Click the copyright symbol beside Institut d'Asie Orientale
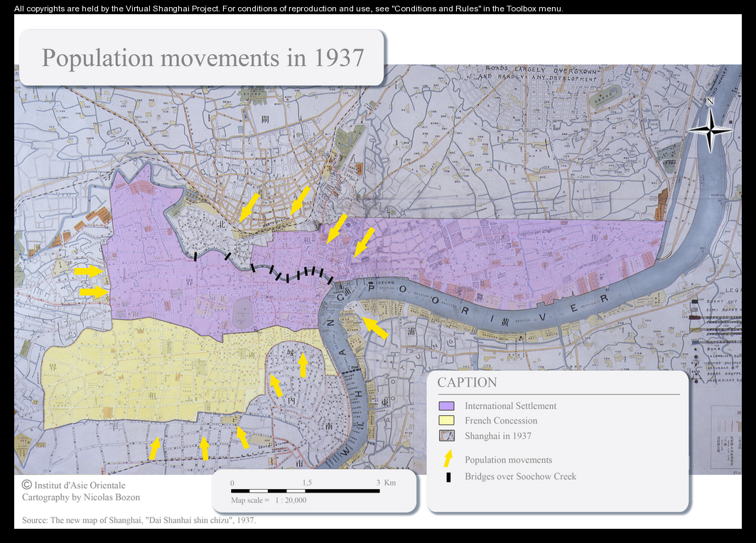756x543 pixels. tap(27, 485)
